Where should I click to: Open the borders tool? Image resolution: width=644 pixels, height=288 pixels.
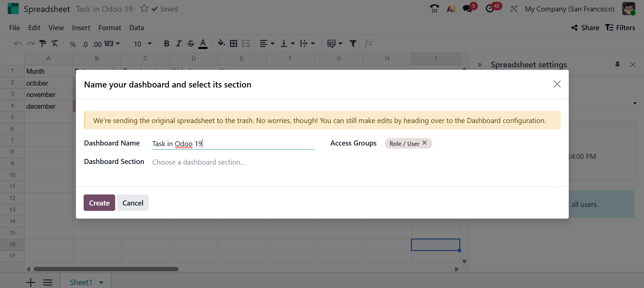[x=233, y=44]
